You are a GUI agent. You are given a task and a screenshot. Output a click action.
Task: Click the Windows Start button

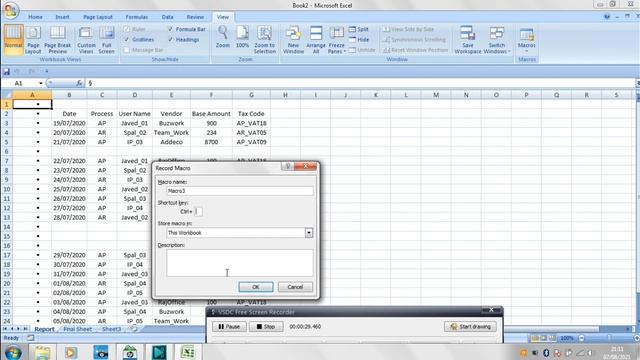pos(13,352)
